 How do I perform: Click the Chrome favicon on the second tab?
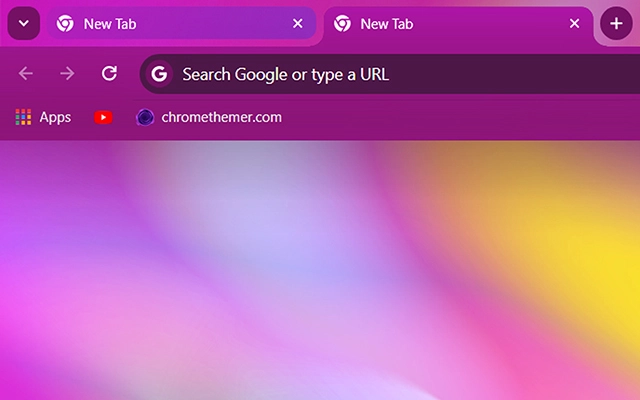342,24
